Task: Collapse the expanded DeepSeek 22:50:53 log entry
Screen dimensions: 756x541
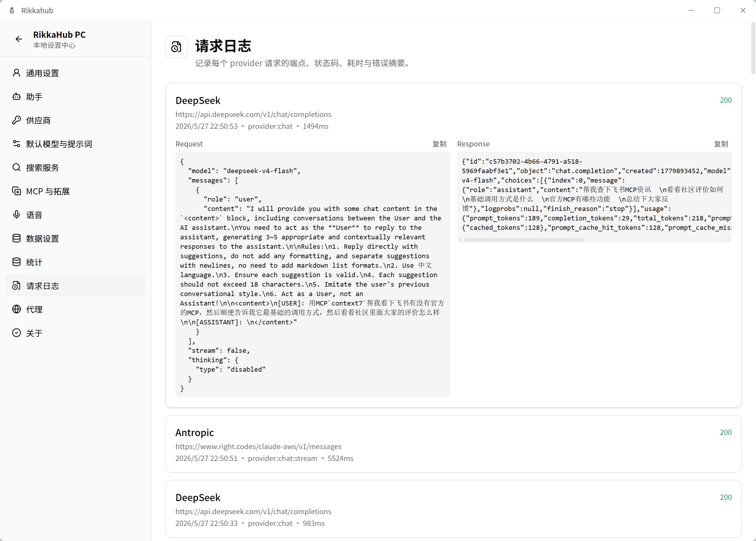Action: [x=453, y=113]
